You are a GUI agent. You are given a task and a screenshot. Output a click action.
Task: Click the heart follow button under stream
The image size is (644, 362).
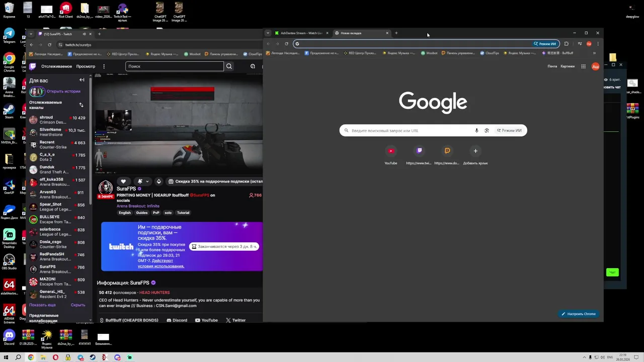(123, 182)
